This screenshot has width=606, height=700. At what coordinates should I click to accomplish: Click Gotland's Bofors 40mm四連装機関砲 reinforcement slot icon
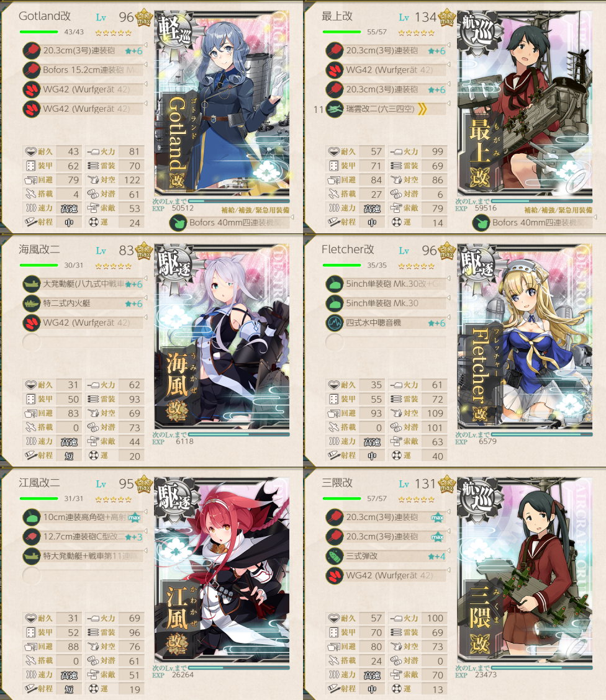click(178, 222)
